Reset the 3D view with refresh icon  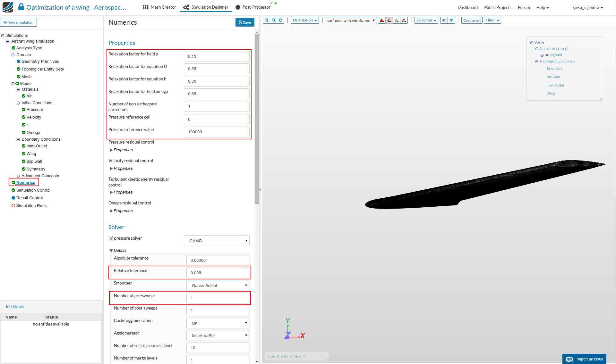281,20
